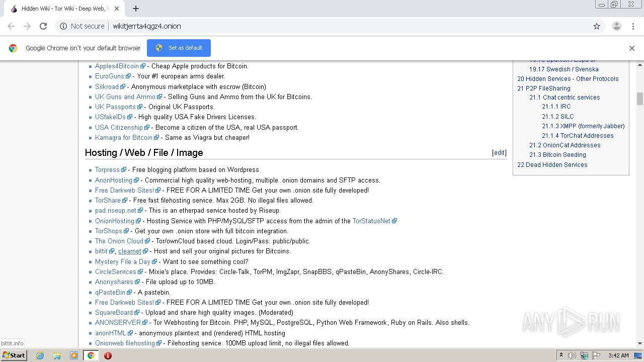Click the browser back arrow
This screenshot has height=362, width=644.
click(x=11, y=26)
